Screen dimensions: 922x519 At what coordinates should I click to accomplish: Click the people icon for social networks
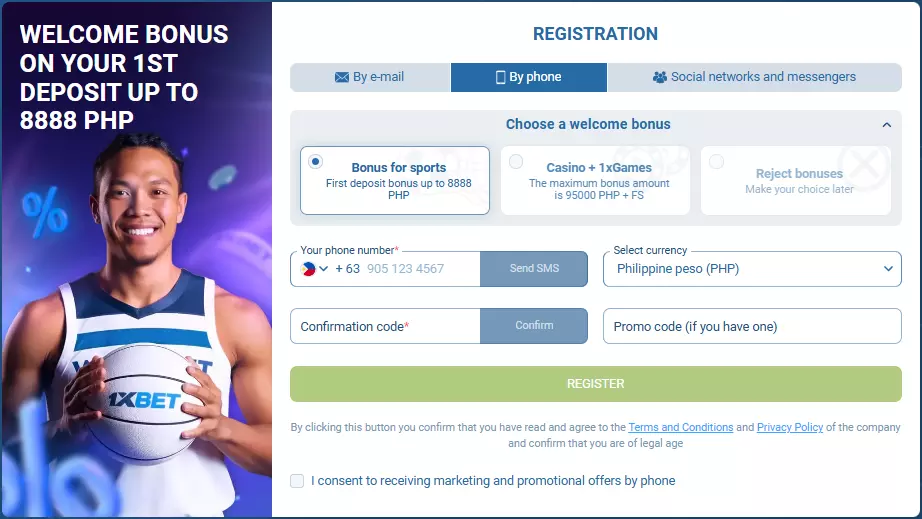coord(659,77)
